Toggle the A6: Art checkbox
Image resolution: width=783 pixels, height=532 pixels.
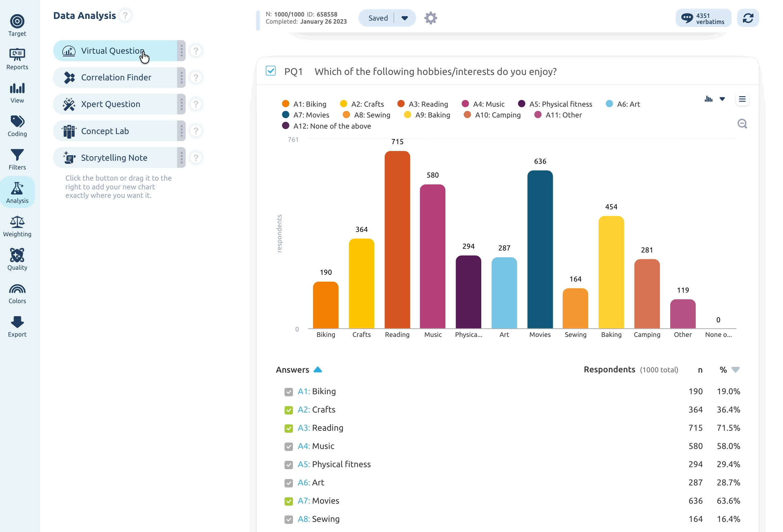point(289,483)
